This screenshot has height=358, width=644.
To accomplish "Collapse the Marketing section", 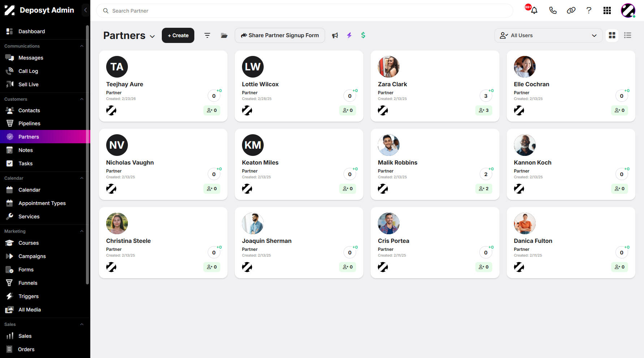I will click(x=82, y=231).
